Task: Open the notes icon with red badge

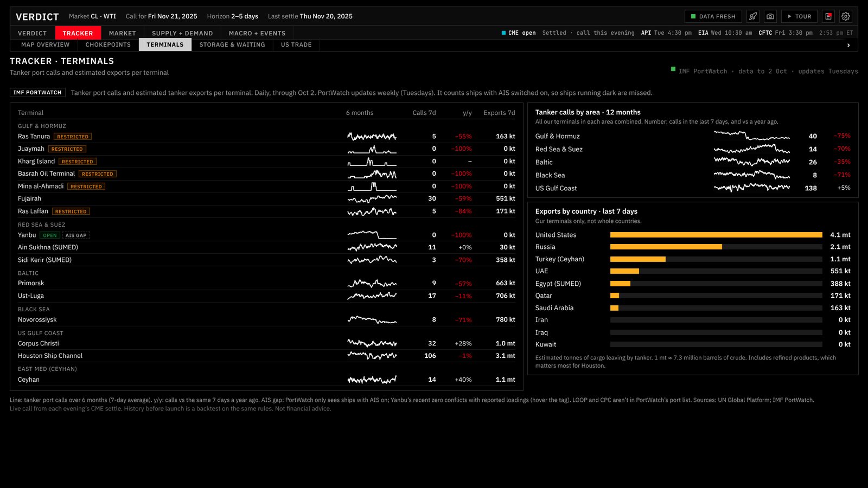Action: tap(828, 16)
